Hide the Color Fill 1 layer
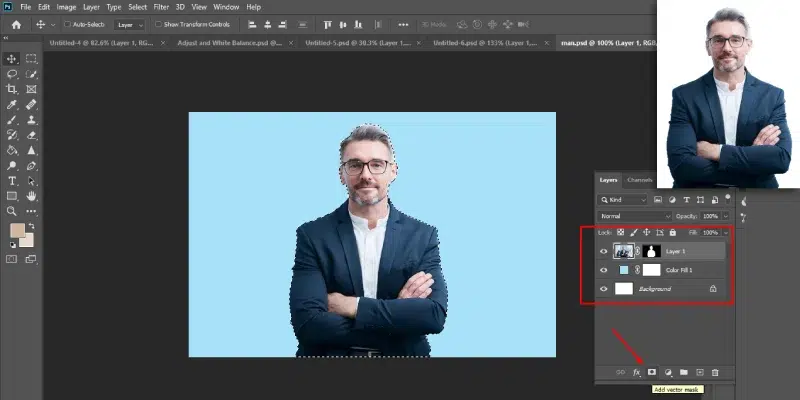This screenshot has height=400, width=800. click(604, 270)
